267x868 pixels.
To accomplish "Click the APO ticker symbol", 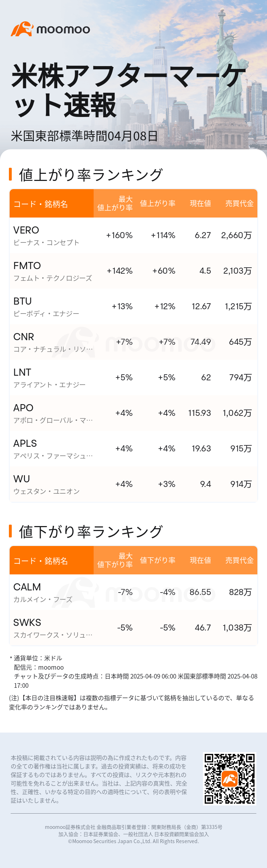I will click(23, 408).
